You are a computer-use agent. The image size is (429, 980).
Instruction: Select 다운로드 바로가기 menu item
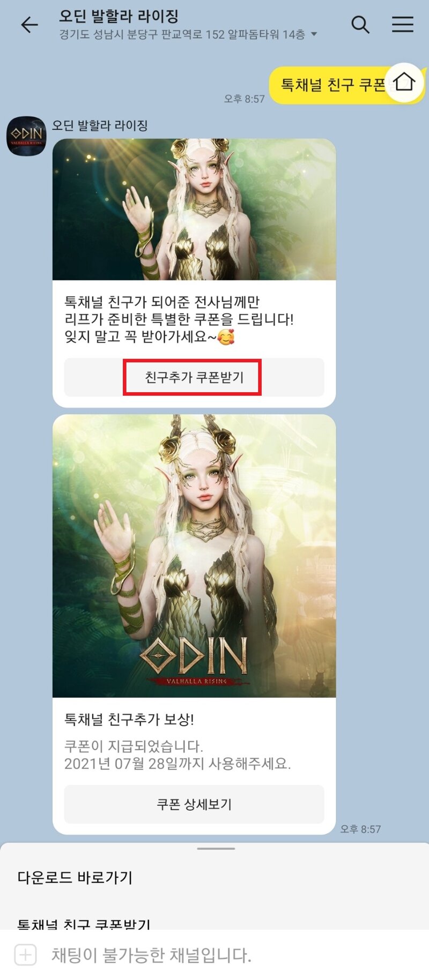click(75, 878)
